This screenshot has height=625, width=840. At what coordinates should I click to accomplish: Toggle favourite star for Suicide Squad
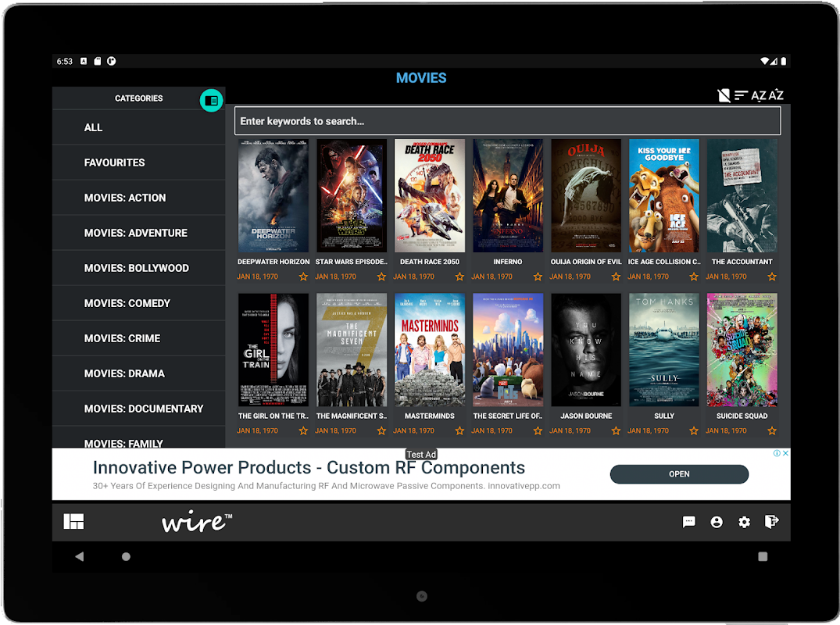click(x=772, y=430)
